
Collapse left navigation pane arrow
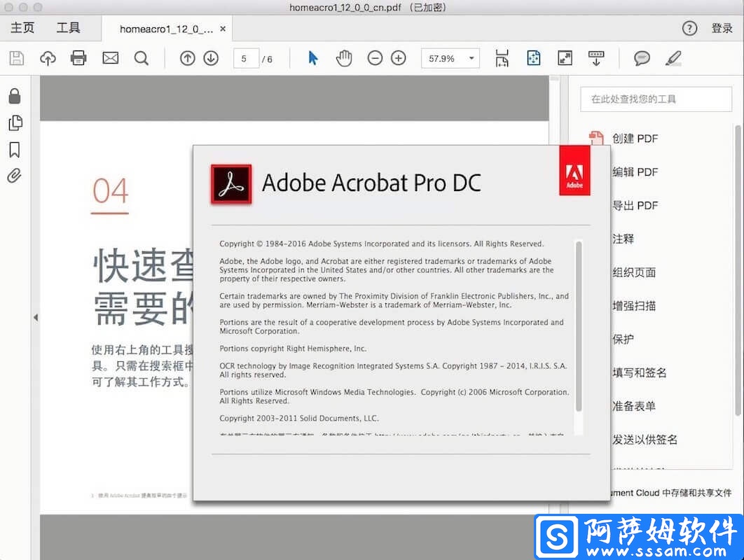36,317
